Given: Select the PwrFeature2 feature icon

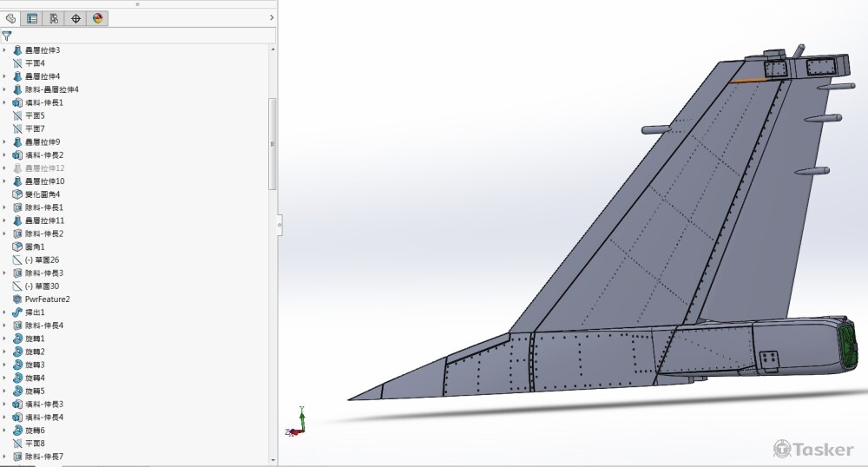Looking at the screenshot, I should pos(17,299).
